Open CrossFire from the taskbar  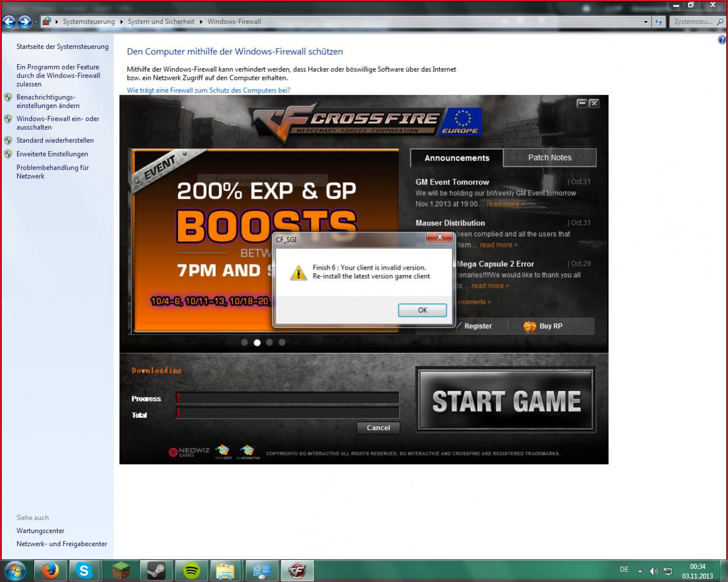tap(297, 571)
